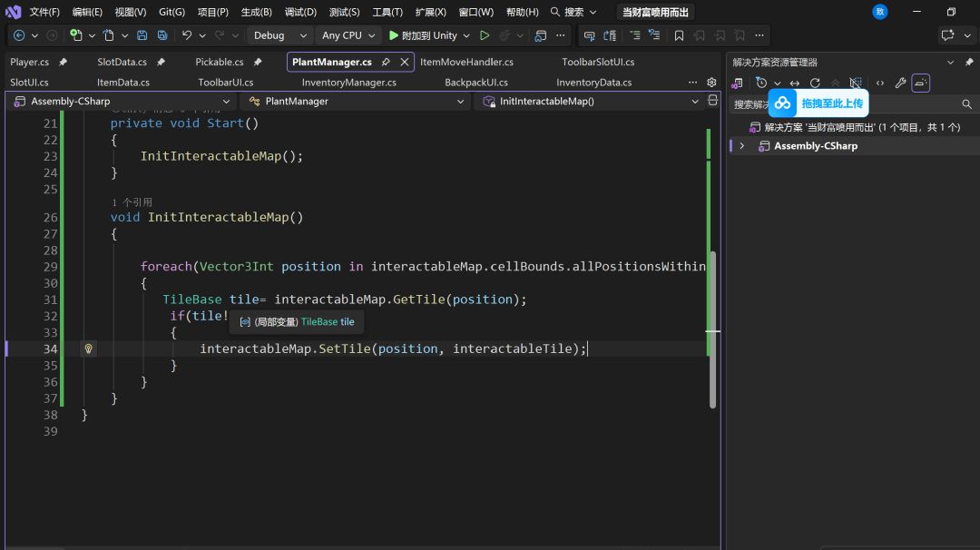This screenshot has height=550, width=980.
Task: Click the comment selected lines icon
Action: pos(635,35)
